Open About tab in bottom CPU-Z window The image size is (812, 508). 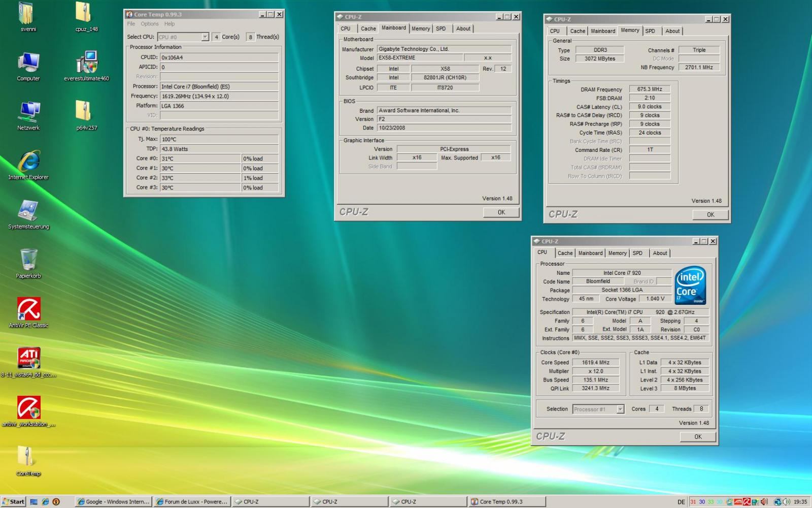pos(660,253)
